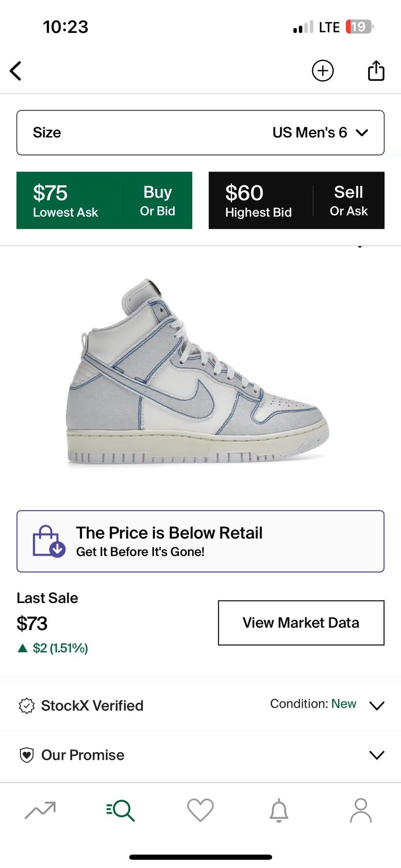Screen dimensions: 401x868
Task: Tap the back arrow icon
Action: [16, 71]
